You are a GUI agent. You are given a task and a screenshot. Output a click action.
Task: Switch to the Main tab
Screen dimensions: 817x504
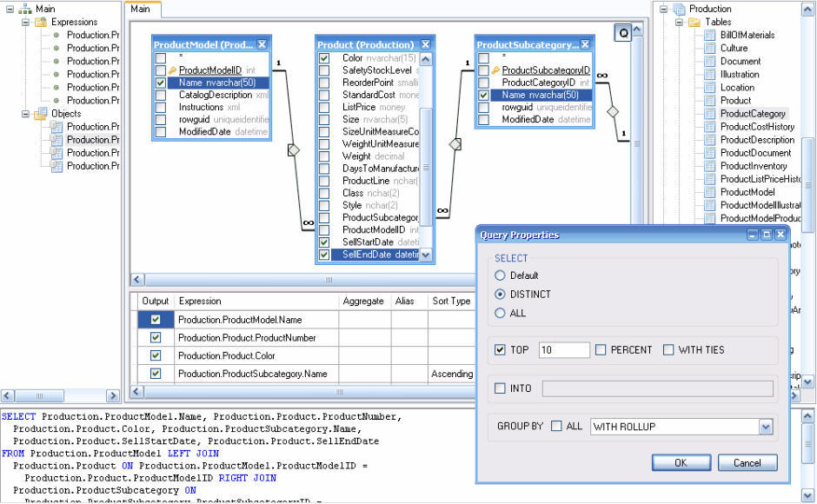click(142, 10)
